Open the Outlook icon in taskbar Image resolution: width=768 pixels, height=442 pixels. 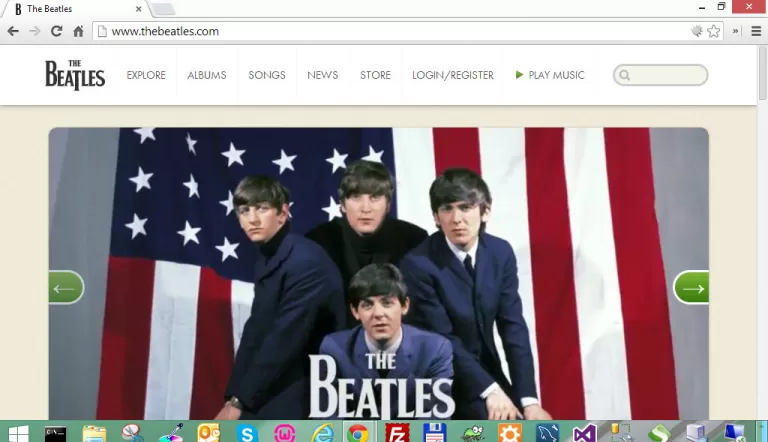(209, 433)
